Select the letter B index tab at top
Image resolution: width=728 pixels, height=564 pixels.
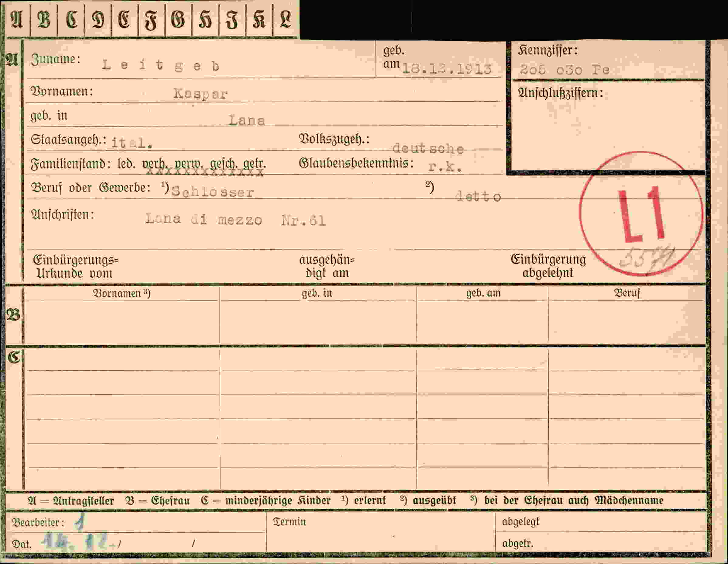pos(44,19)
